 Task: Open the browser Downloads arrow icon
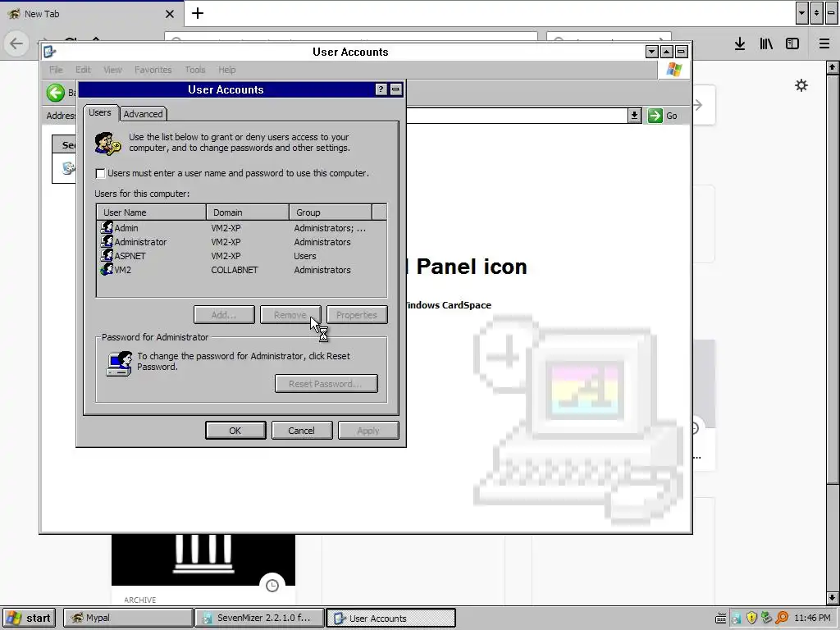740,43
